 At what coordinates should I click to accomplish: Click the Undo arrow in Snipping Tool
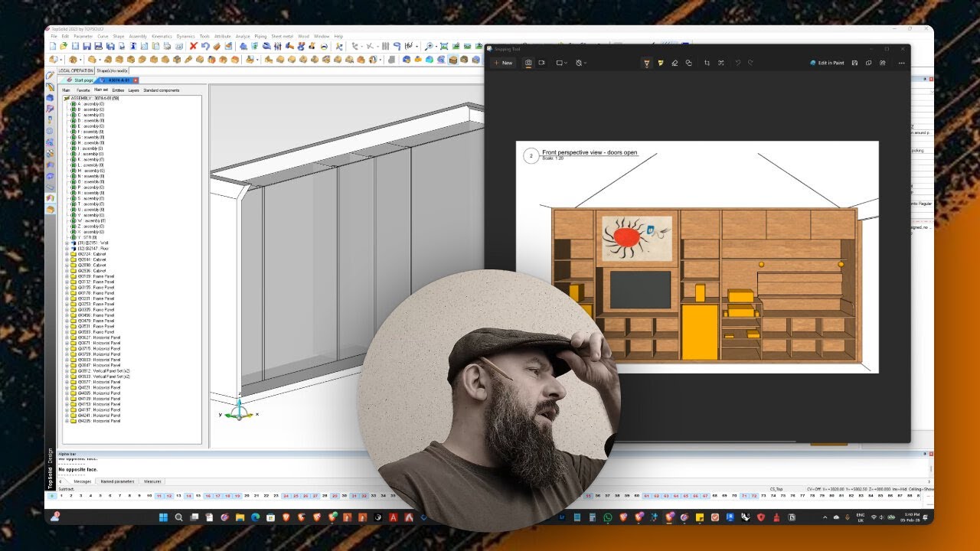click(x=738, y=63)
